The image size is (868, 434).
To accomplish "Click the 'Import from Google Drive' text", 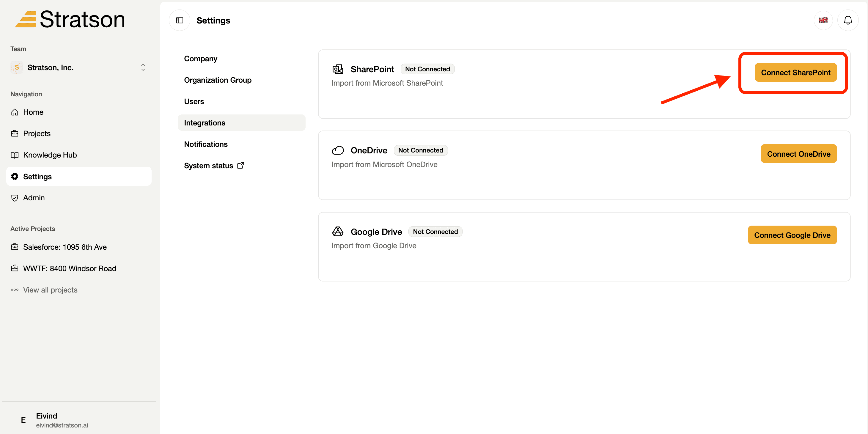I will pyautogui.click(x=374, y=246).
